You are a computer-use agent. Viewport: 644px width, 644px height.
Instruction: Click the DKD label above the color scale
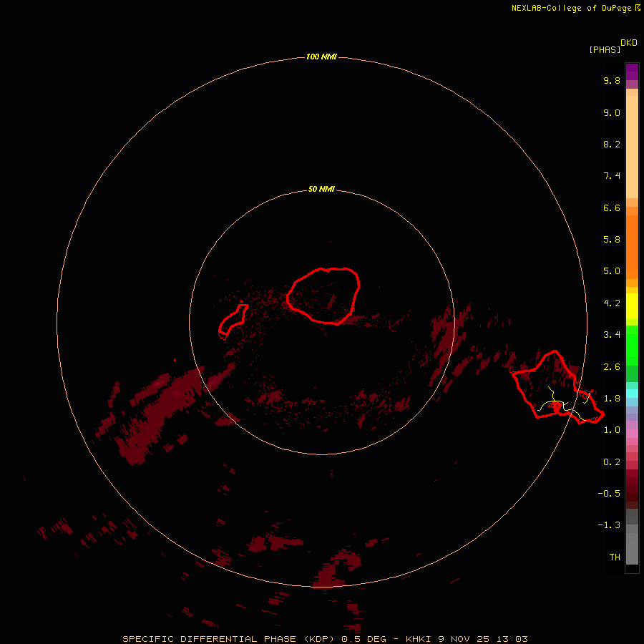tap(628, 43)
